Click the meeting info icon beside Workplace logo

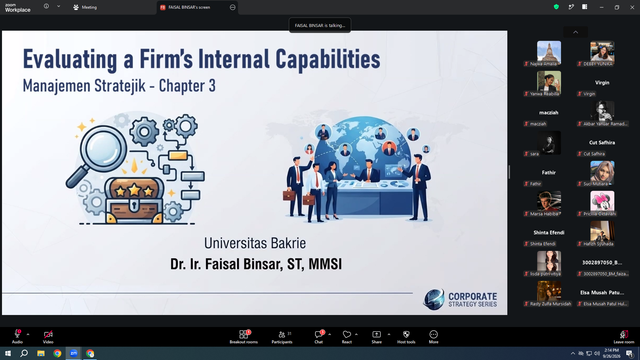46,7
